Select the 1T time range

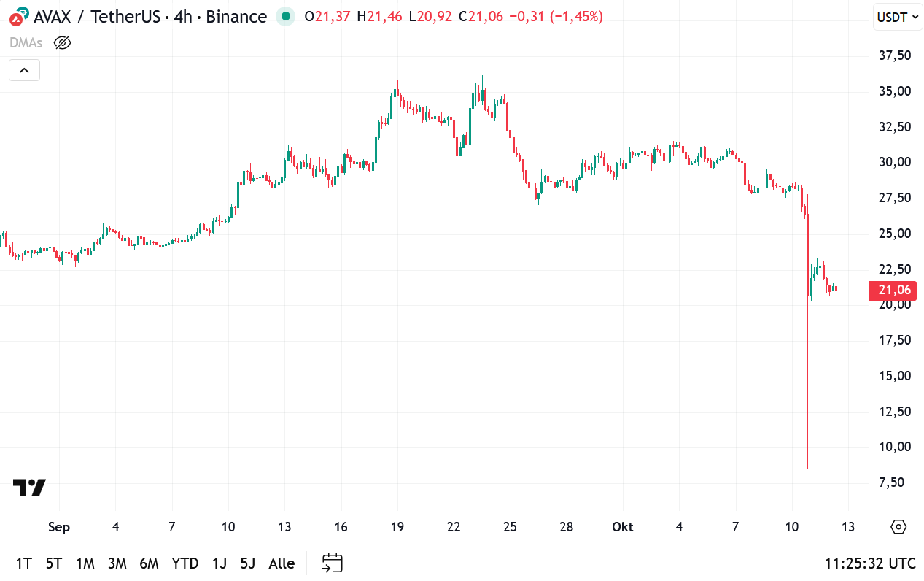coord(23,563)
